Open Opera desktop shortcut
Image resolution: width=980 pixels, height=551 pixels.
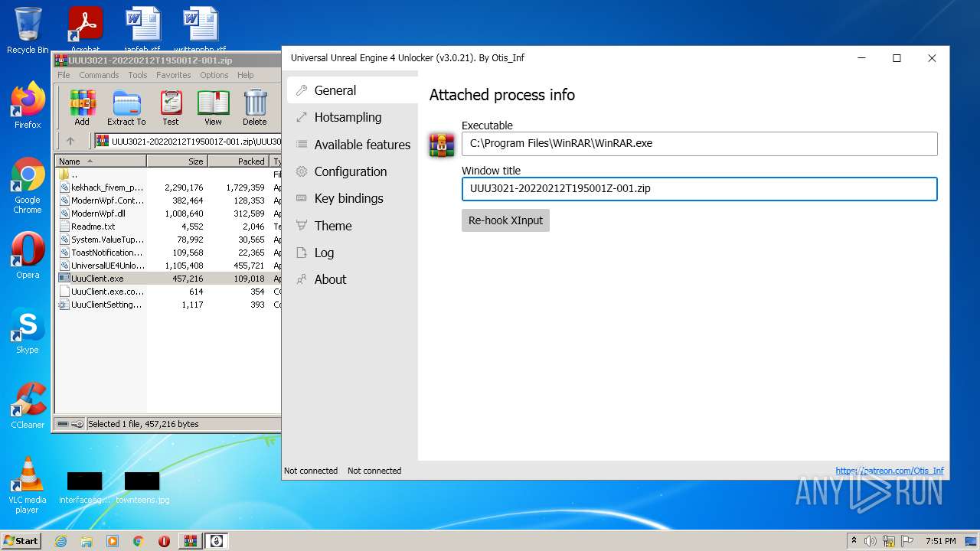point(28,256)
